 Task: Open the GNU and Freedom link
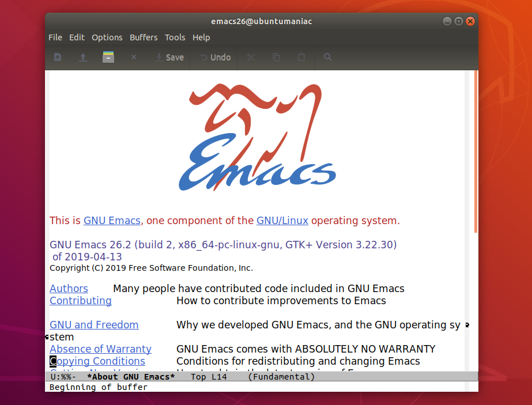pyautogui.click(x=94, y=324)
